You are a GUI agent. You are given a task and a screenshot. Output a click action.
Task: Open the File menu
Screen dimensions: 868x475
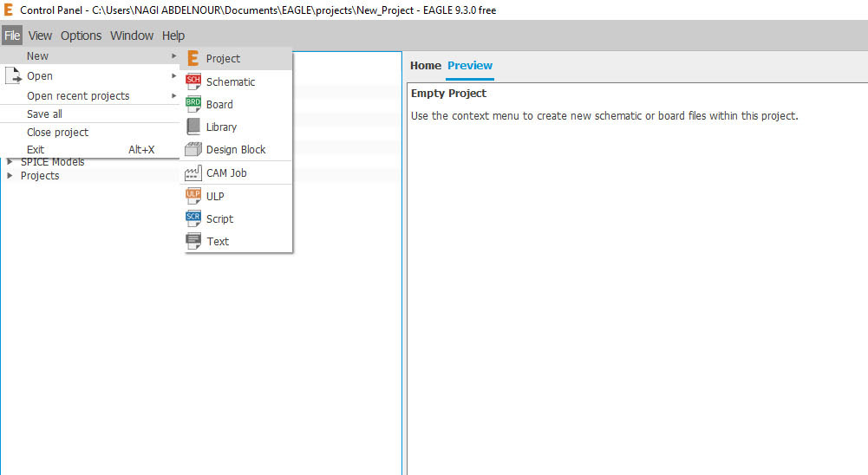[12, 36]
